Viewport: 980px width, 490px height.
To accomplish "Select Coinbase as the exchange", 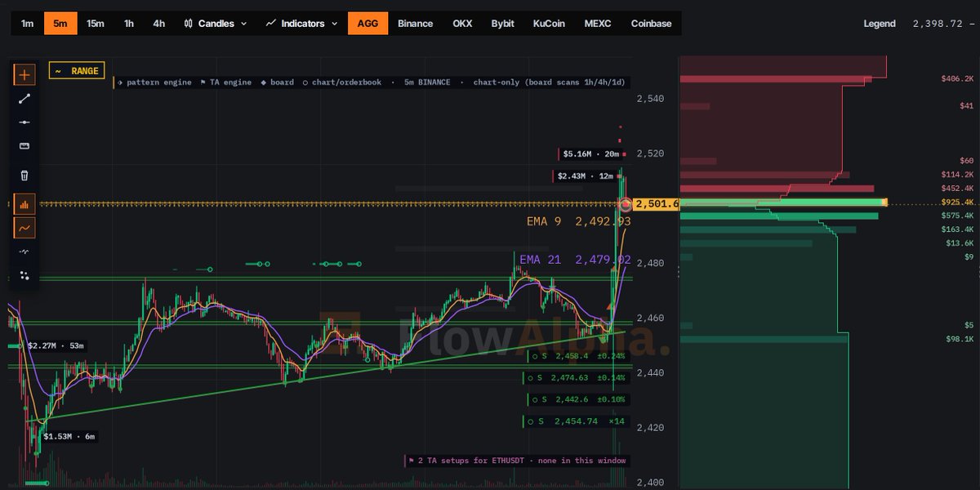I will [x=652, y=24].
